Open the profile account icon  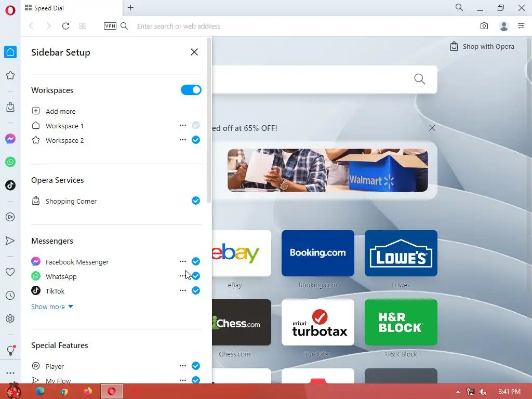pos(504,26)
